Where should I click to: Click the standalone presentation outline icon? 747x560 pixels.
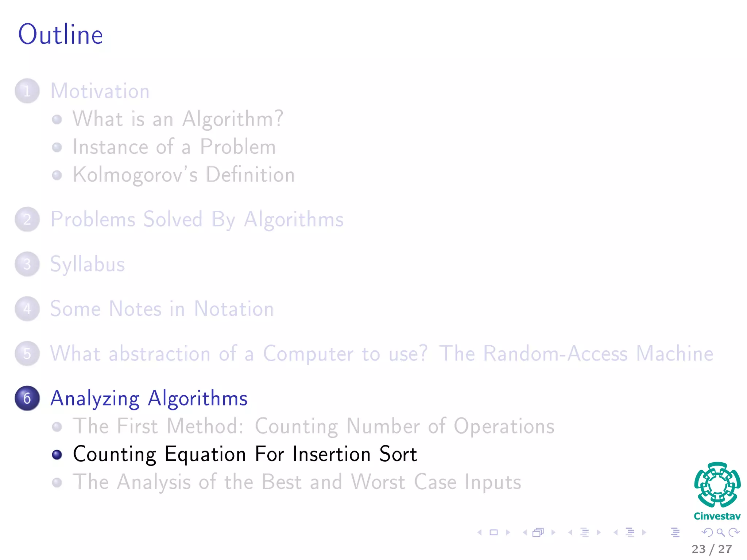coord(675,533)
